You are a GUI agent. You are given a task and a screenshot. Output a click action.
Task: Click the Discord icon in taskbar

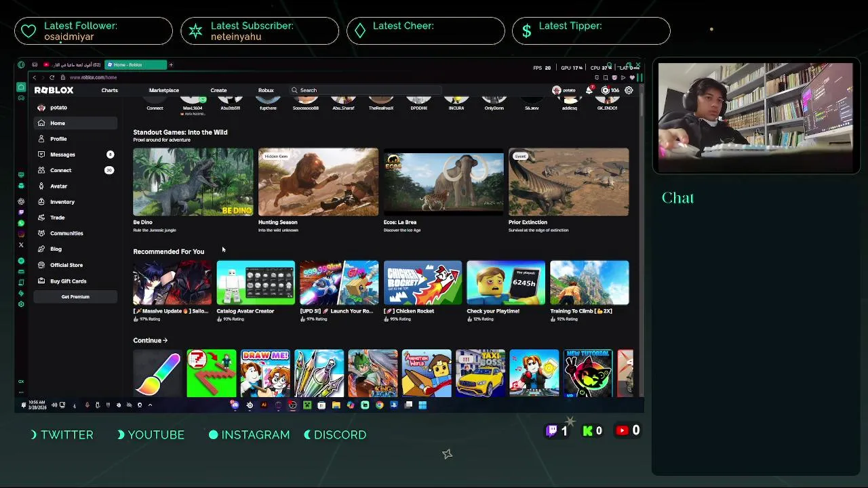(x=235, y=405)
